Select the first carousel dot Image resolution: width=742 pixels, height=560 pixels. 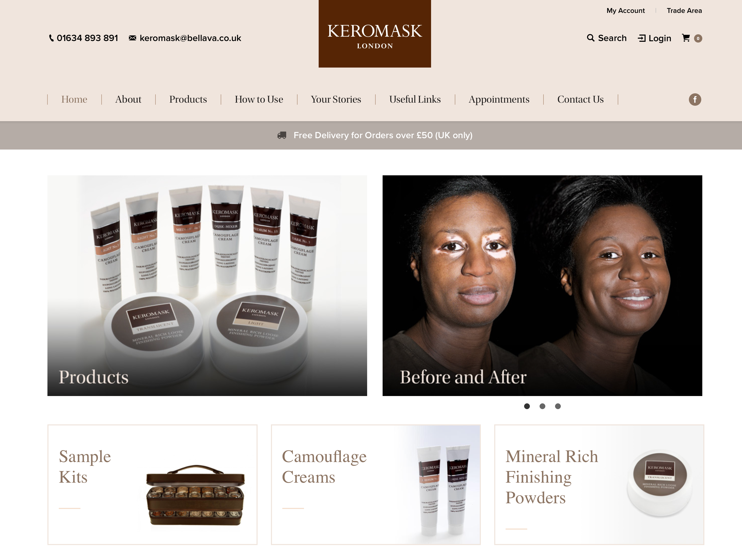point(527,406)
